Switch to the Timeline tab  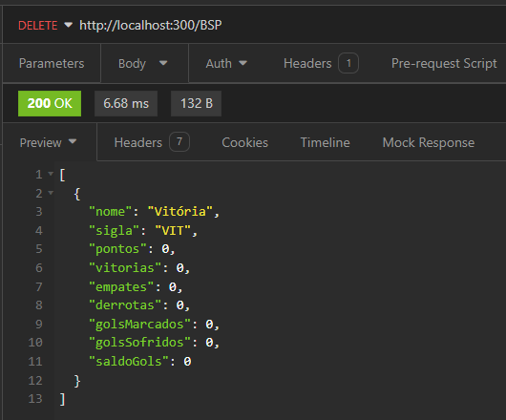pos(325,142)
